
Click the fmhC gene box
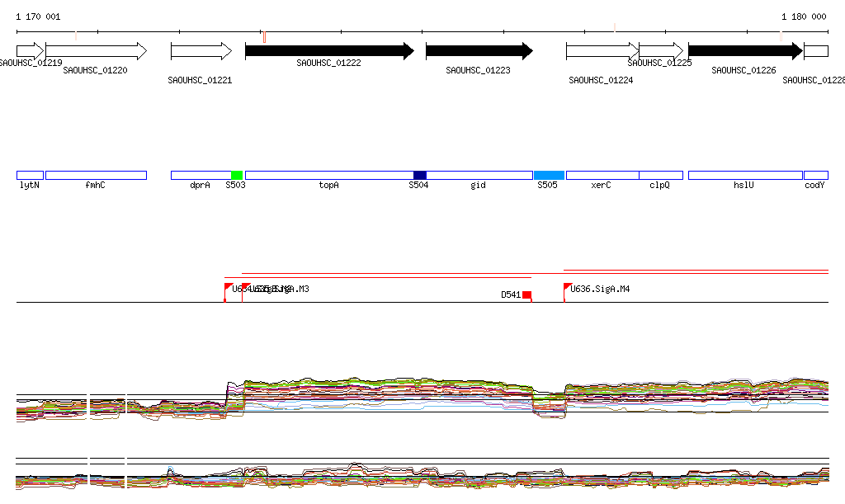pos(96,175)
